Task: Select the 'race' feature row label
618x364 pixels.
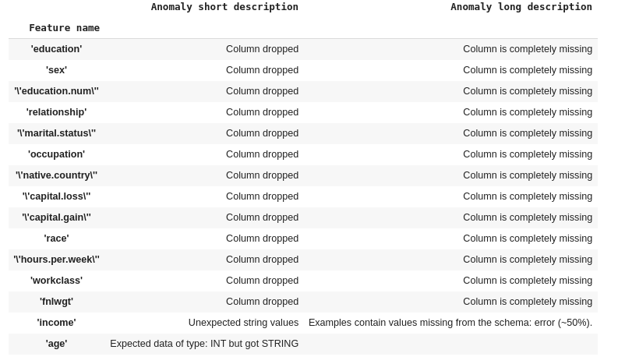Action: click(x=56, y=239)
